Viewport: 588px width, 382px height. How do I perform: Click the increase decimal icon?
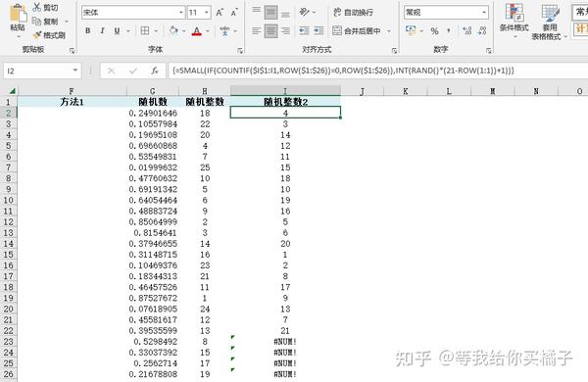467,30
